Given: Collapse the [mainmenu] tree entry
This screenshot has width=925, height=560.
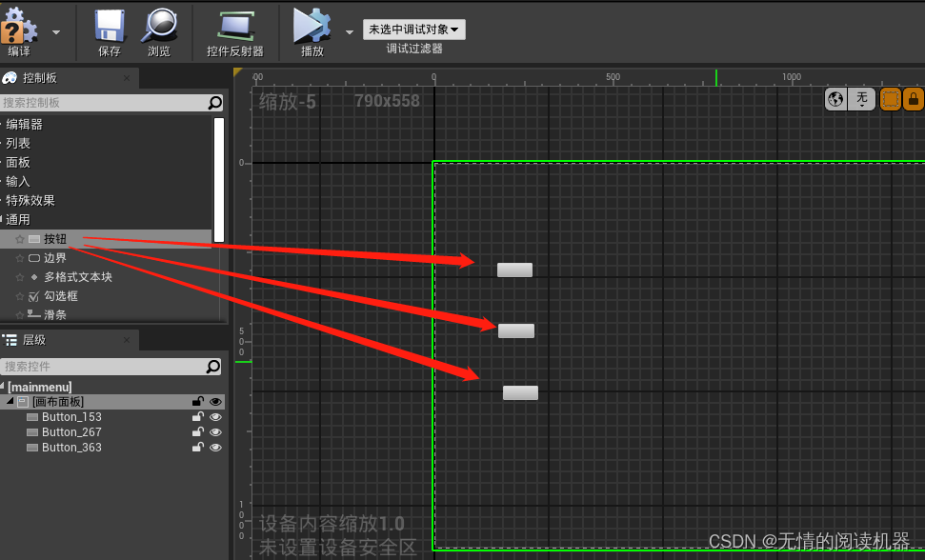Looking at the screenshot, I should 5,386.
